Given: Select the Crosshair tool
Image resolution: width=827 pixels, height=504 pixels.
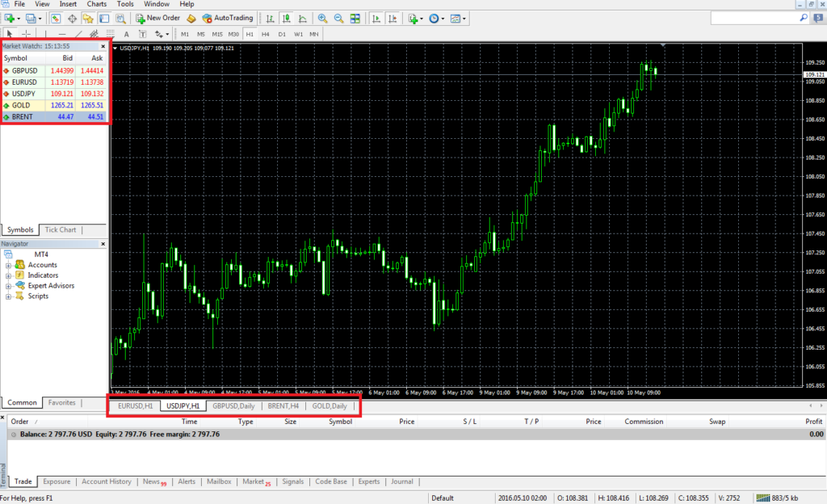Looking at the screenshot, I should [x=24, y=34].
